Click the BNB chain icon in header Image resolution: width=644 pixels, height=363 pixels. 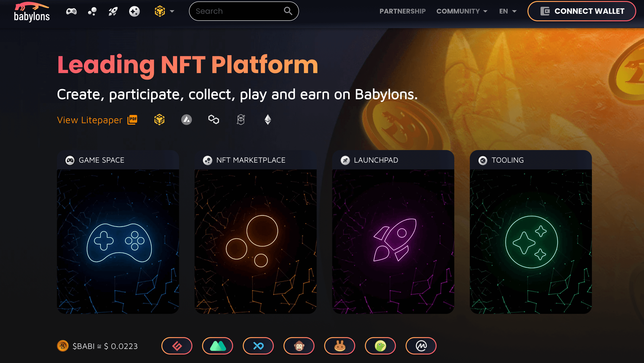pyautogui.click(x=160, y=11)
